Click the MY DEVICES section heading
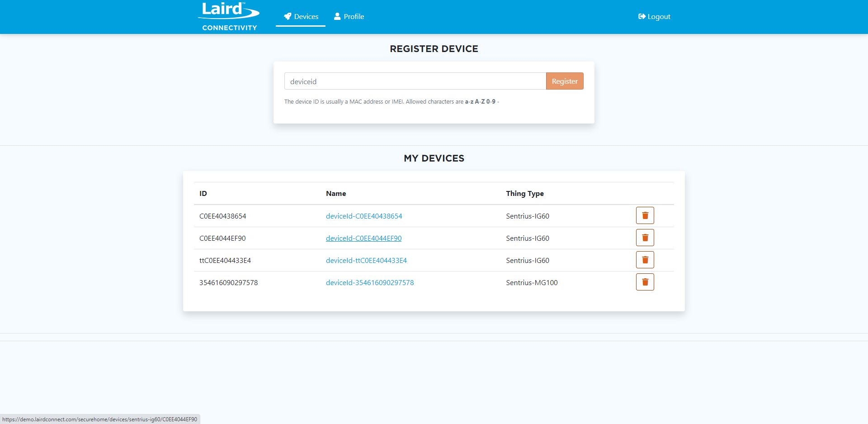Image resolution: width=868 pixels, height=424 pixels. point(434,158)
